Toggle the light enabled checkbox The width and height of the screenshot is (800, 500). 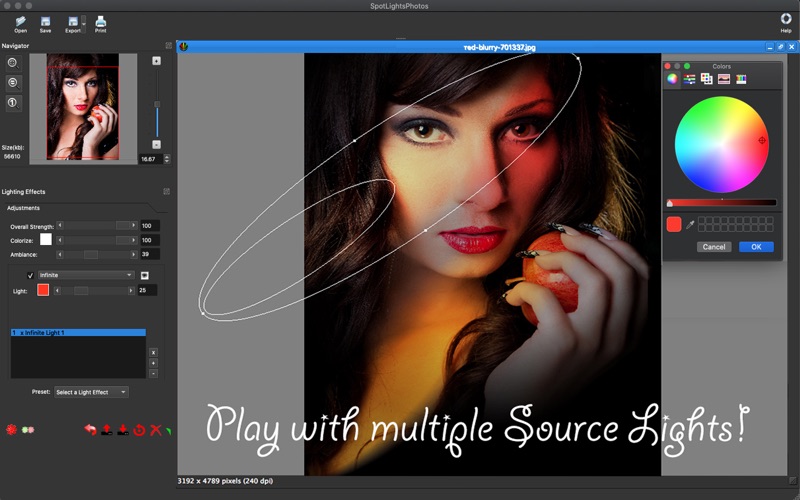click(30, 276)
